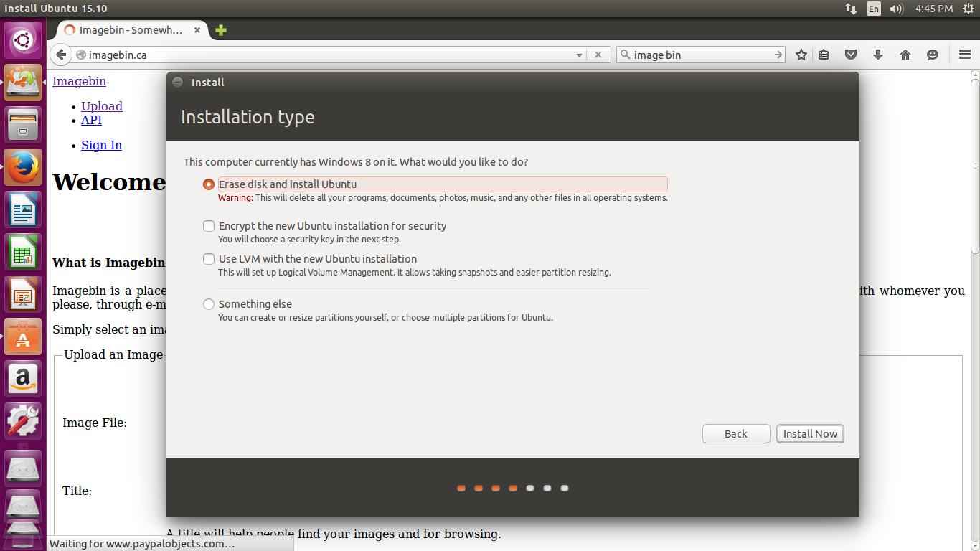Screen dimensions: 980x551
Task: Open the Sign In link on Imagebin
Action: click(x=101, y=145)
